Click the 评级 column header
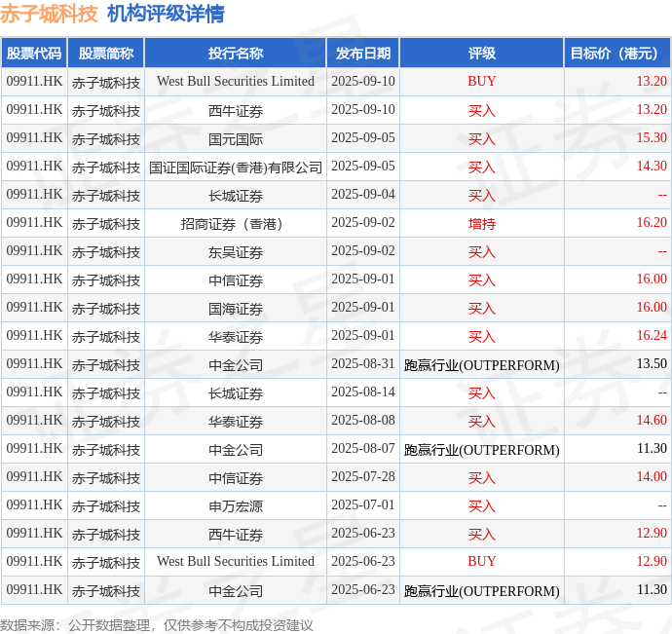Image resolution: width=672 pixels, height=634 pixels. (482, 54)
